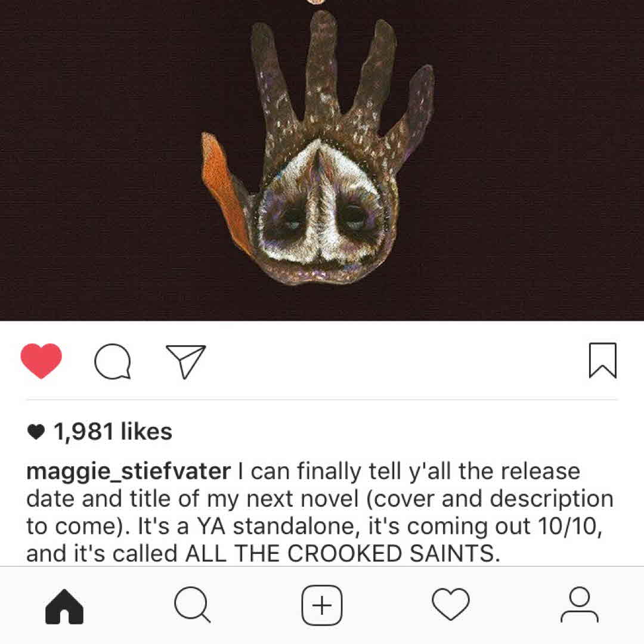This screenshot has height=644, width=644.
Task: Tap caption line mentioning YA standalone
Action: tap(314, 526)
